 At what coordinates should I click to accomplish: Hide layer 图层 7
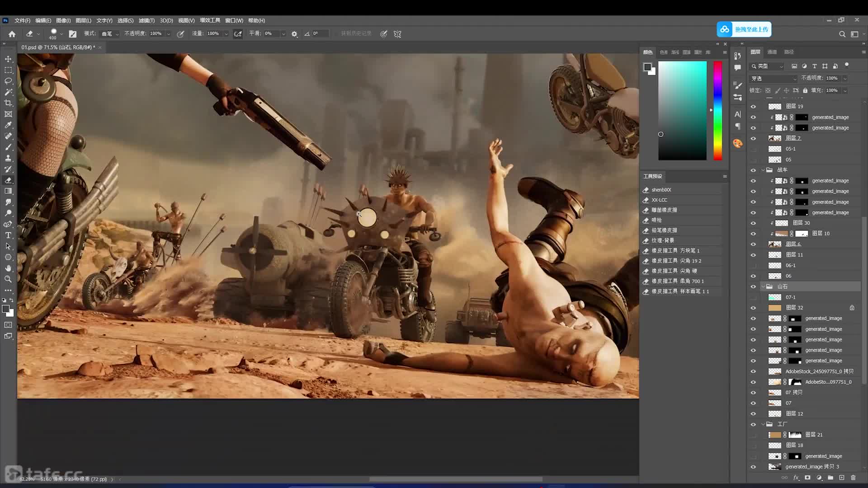tap(753, 138)
